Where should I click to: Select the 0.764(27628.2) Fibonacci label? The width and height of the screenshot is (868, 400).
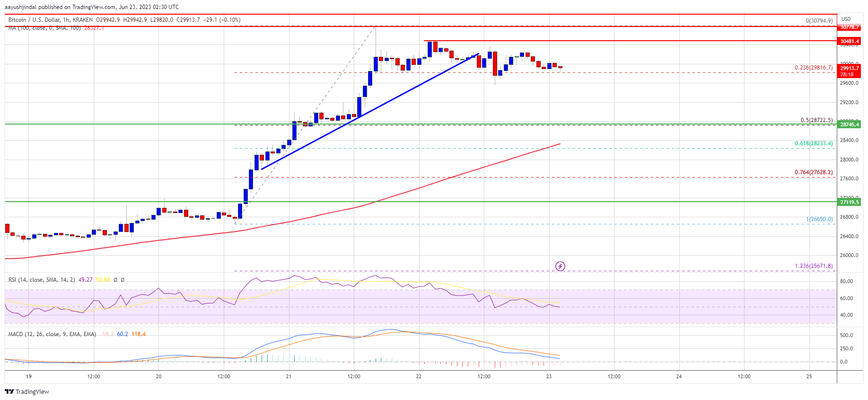point(814,172)
